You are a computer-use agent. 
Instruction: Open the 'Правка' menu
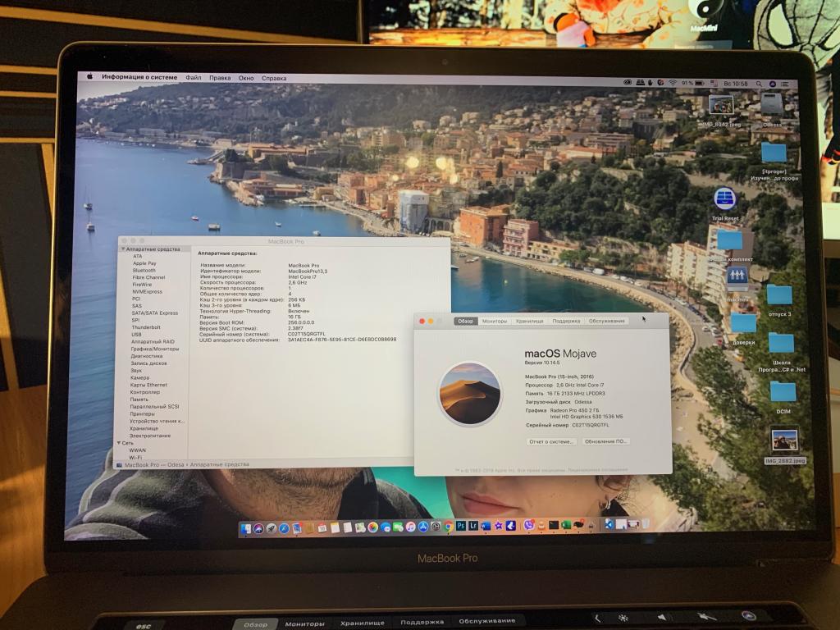(x=220, y=78)
